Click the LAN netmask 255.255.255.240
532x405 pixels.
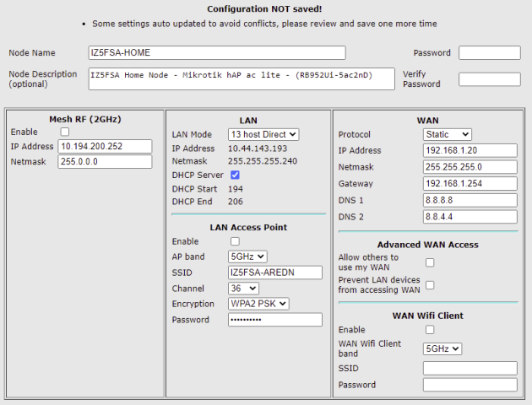click(263, 161)
